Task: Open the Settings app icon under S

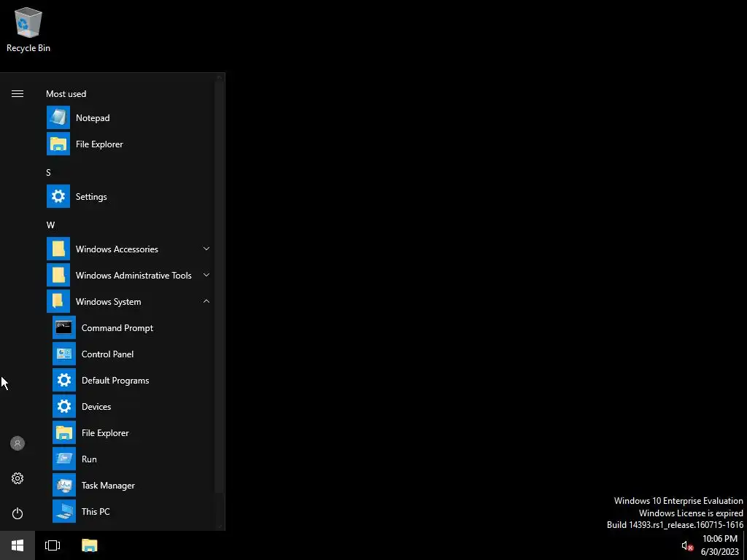Action: (x=58, y=196)
